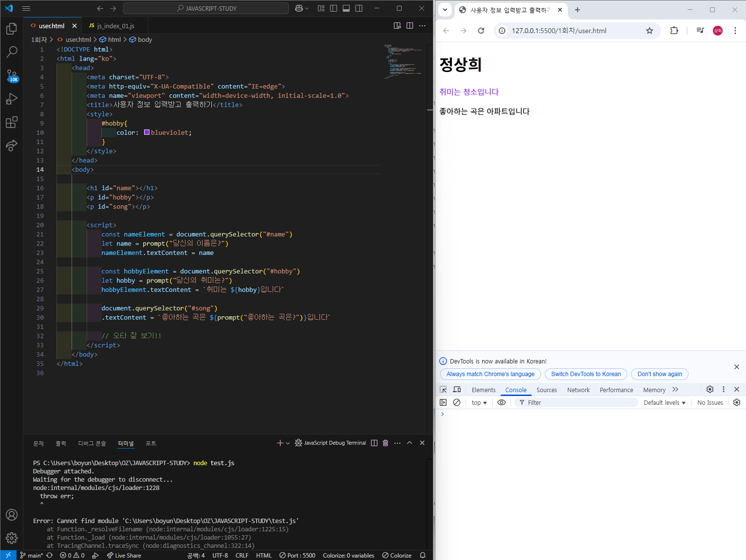Open editor More Actions ellipsis menu

422,26
